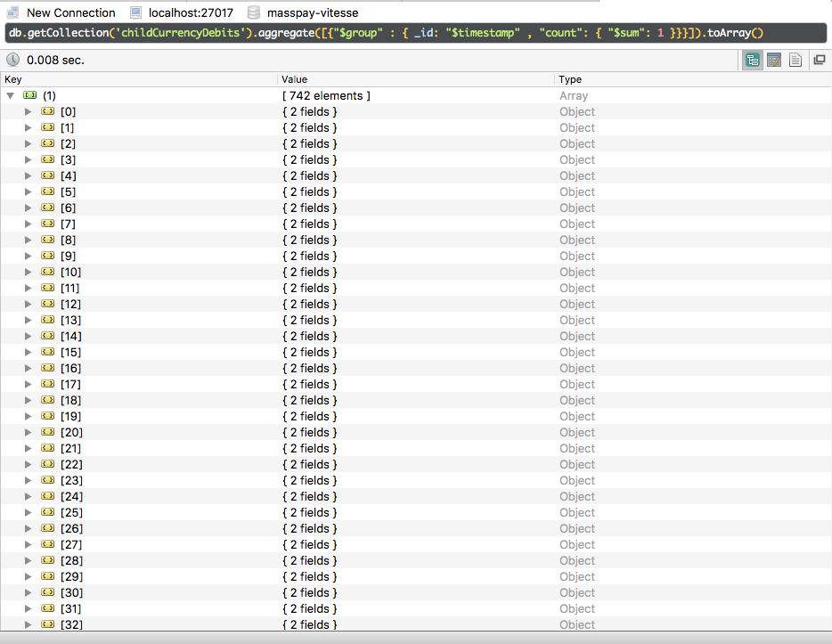Expand object row [3]
Image resolution: width=832 pixels, height=644 pixels.
(x=29, y=159)
